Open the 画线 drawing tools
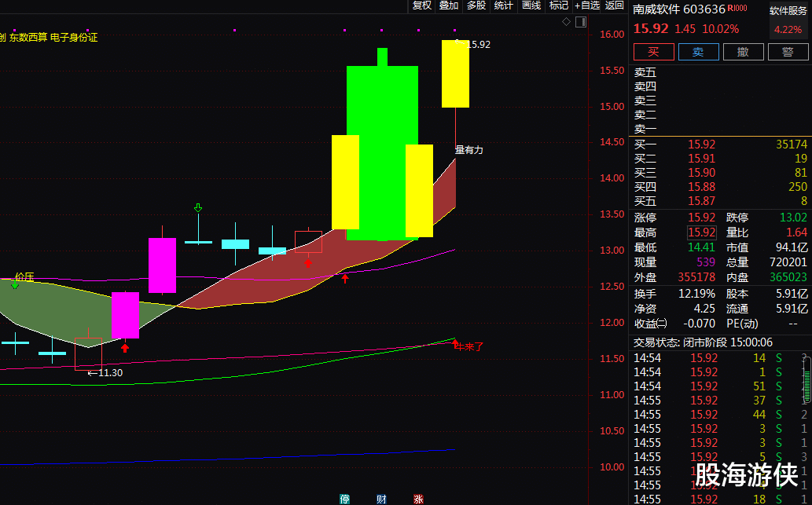Image resolution: width=812 pixels, height=505 pixels. pyautogui.click(x=531, y=5)
